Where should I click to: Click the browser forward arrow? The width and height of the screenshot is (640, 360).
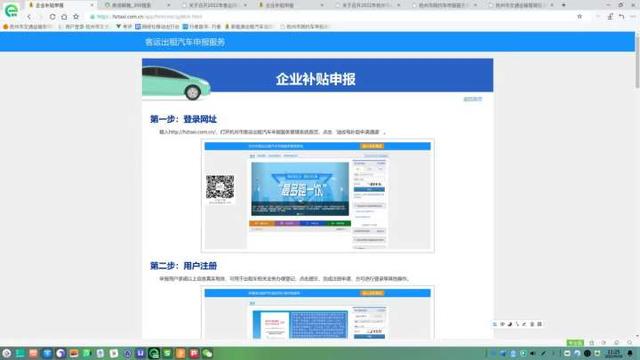coord(40,17)
